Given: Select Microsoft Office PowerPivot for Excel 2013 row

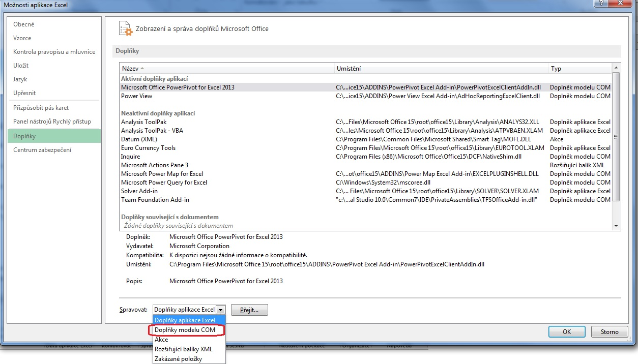Looking at the screenshot, I should tap(366, 87).
